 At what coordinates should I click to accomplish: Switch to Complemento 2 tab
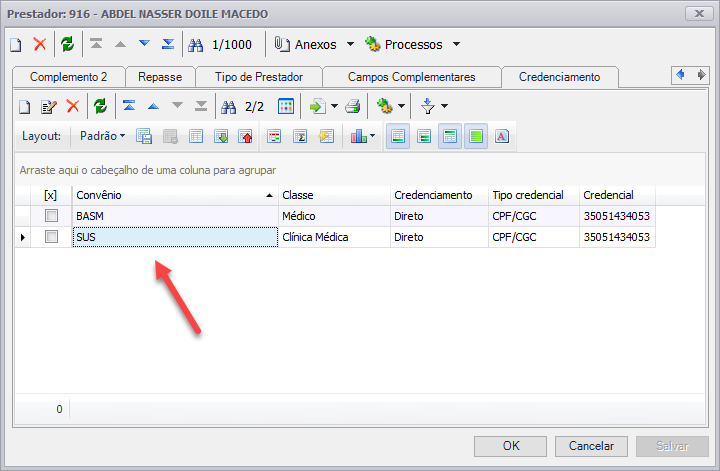(68, 77)
